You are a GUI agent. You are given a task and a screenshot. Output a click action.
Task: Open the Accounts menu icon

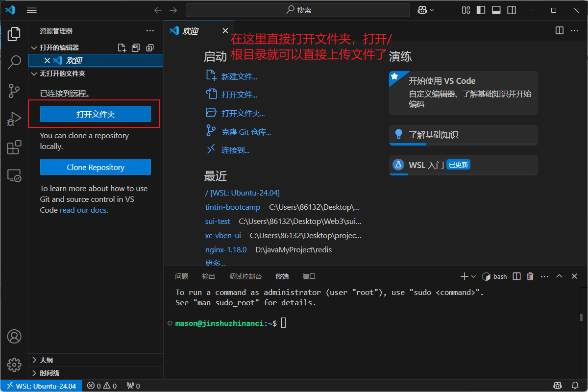click(14, 337)
